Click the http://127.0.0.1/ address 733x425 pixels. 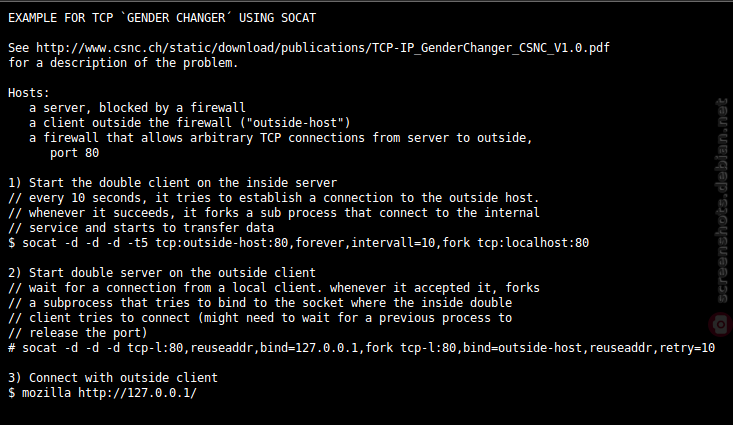(x=137, y=392)
